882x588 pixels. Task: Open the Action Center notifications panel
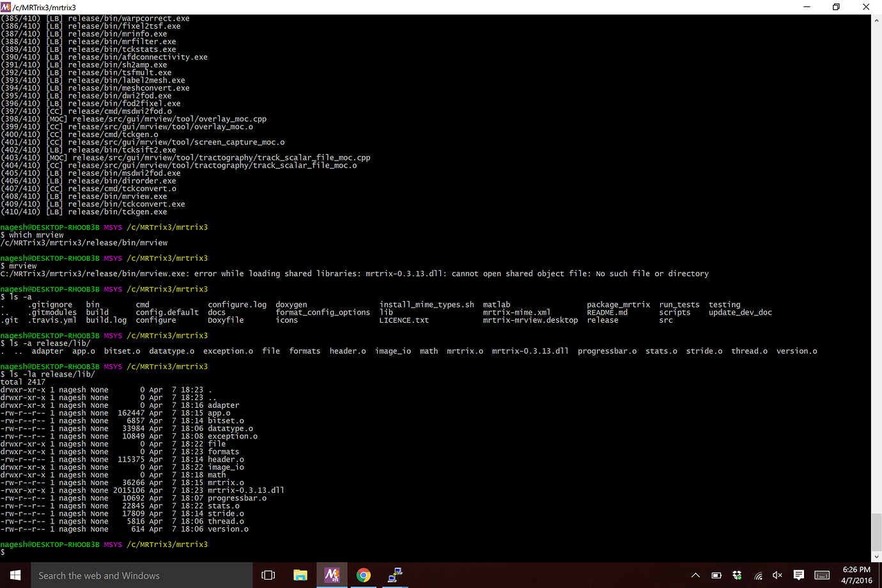click(798, 575)
